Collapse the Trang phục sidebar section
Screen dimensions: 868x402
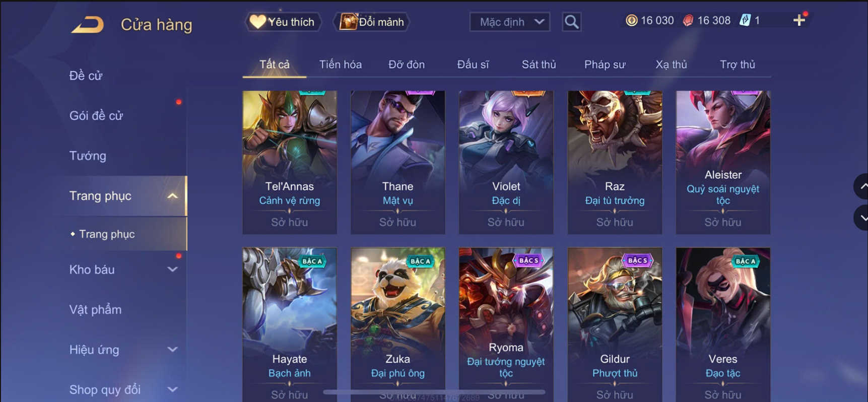click(x=172, y=196)
